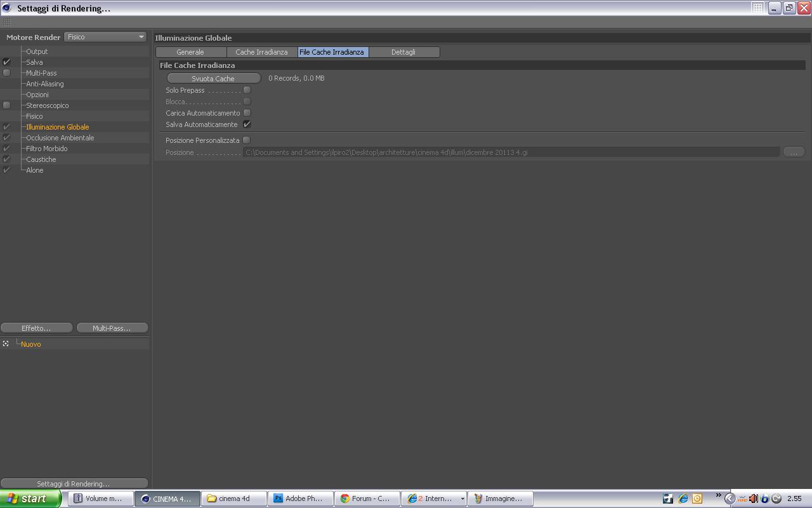The height and width of the screenshot is (508, 812).
Task: Check the Posizione Personalizzata box
Action: click(x=247, y=140)
